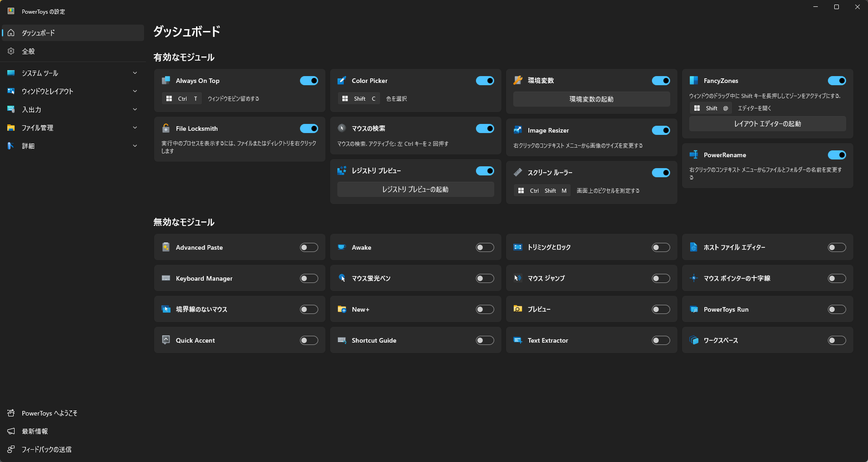Click the File Locksmith padlock icon

(x=166, y=128)
